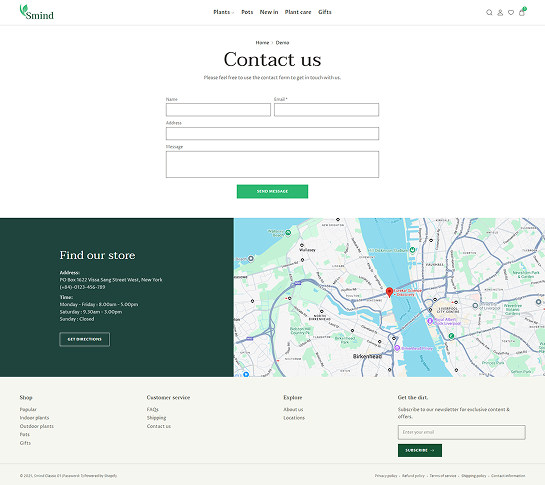
Task: Open the New in menu item
Action: (269, 12)
